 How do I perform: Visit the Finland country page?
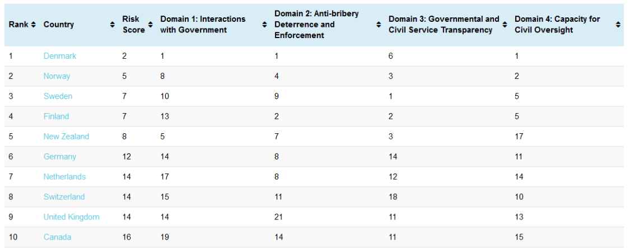[x=56, y=116]
